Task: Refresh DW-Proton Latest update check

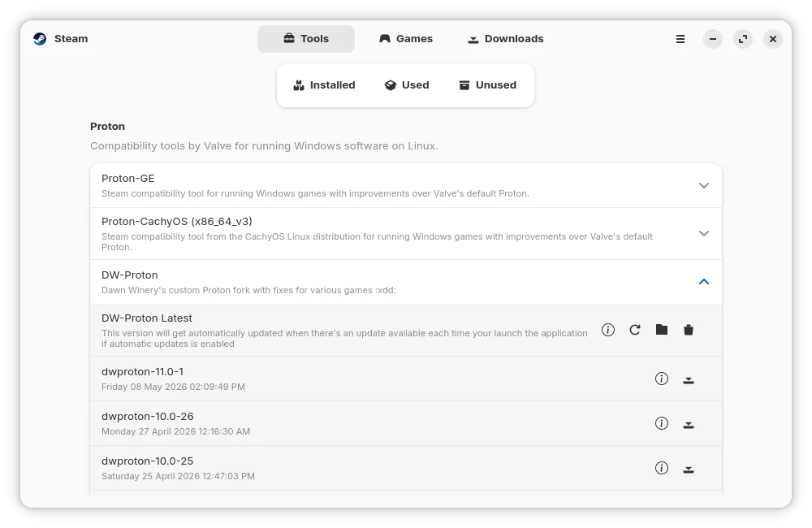Action: (x=635, y=330)
